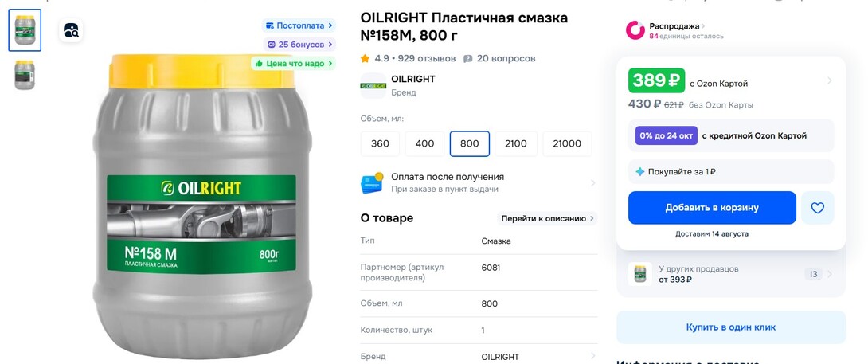Viewport: 868px width, 364px height.
Task: Select the 360 ml volume option
Action: tap(380, 143)
